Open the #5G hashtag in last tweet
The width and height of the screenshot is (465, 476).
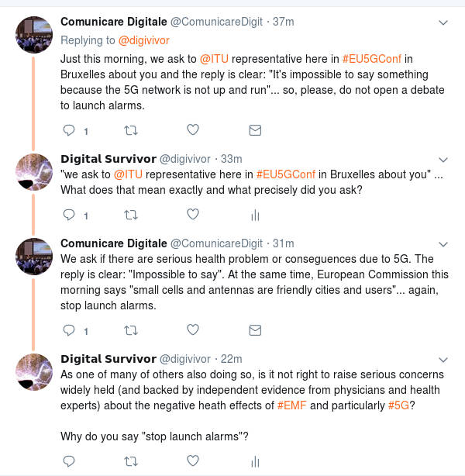[x=398, y=405]
